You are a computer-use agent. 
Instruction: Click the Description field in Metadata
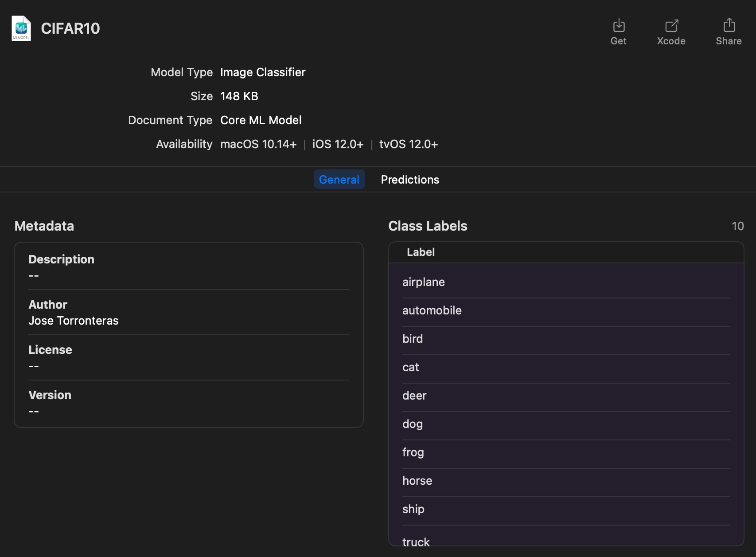[x=189, y=267]
